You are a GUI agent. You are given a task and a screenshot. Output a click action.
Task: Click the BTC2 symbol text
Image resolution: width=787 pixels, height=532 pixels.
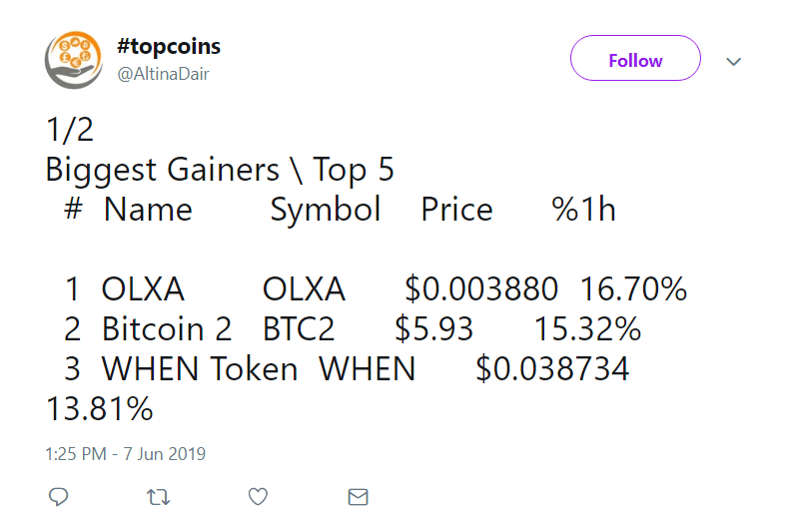(299, 329)
